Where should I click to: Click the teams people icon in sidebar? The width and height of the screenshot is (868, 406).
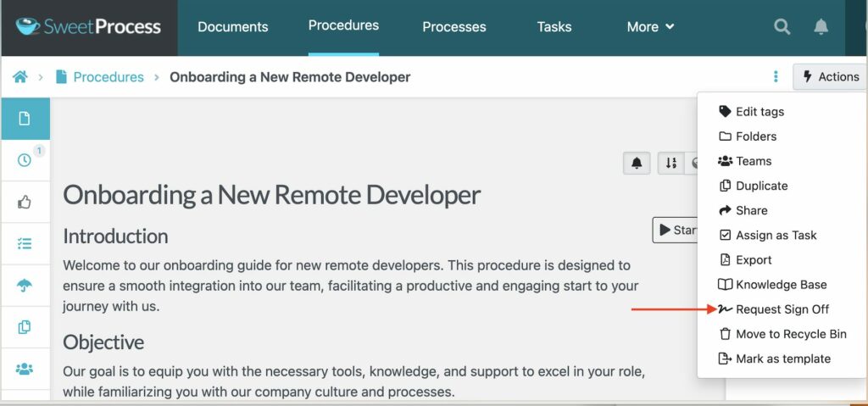25,369
